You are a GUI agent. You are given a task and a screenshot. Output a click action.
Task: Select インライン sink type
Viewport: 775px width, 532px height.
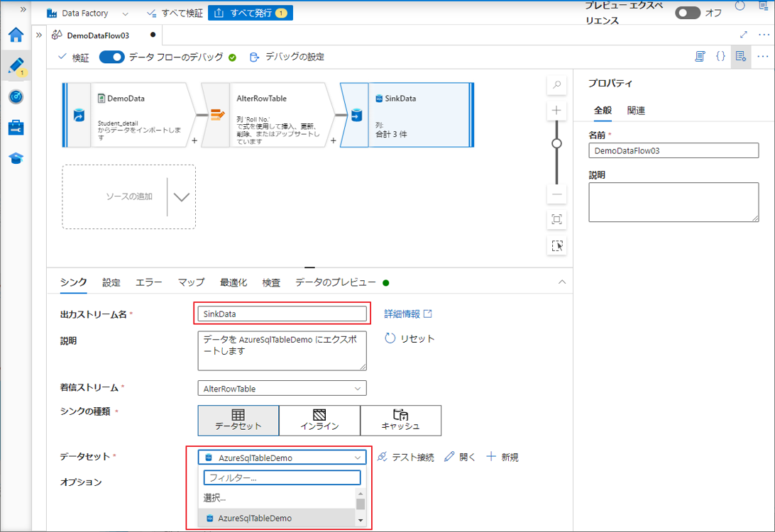(320, 421)
